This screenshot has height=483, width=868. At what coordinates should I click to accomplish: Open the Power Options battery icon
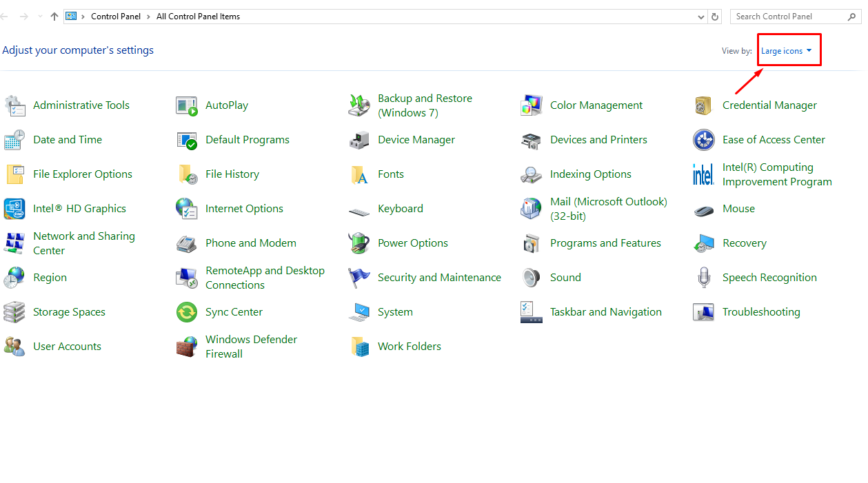(x=359, y=243)
